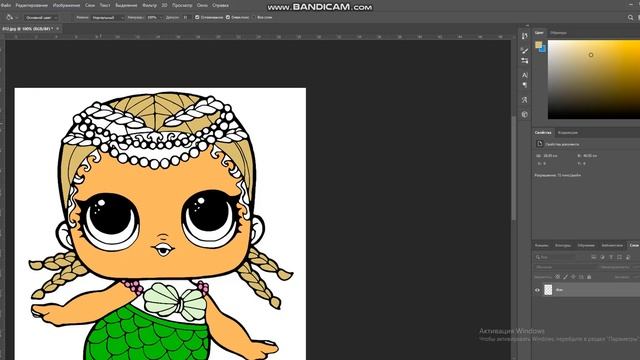Toggle smart object layer filter icon
Screen dimensions: 640x360
628,257
